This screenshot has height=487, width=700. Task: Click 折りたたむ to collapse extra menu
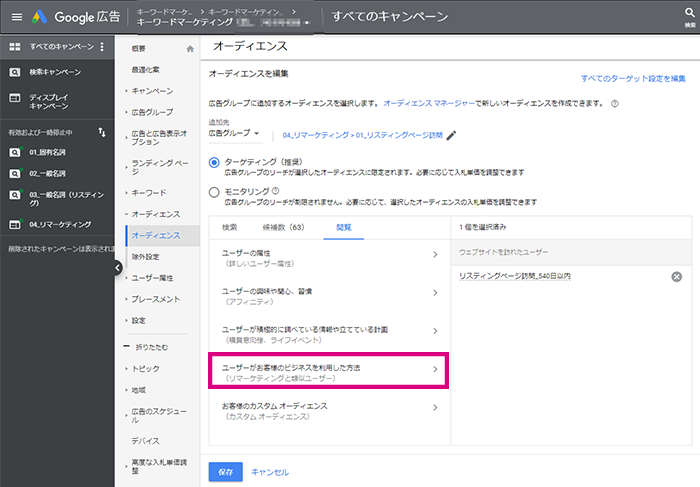point(152,347)
